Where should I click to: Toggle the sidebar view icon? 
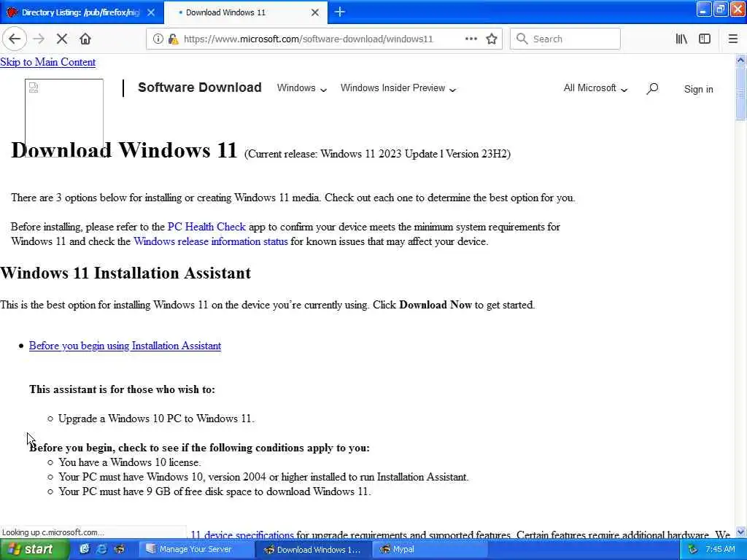[705, 39]
